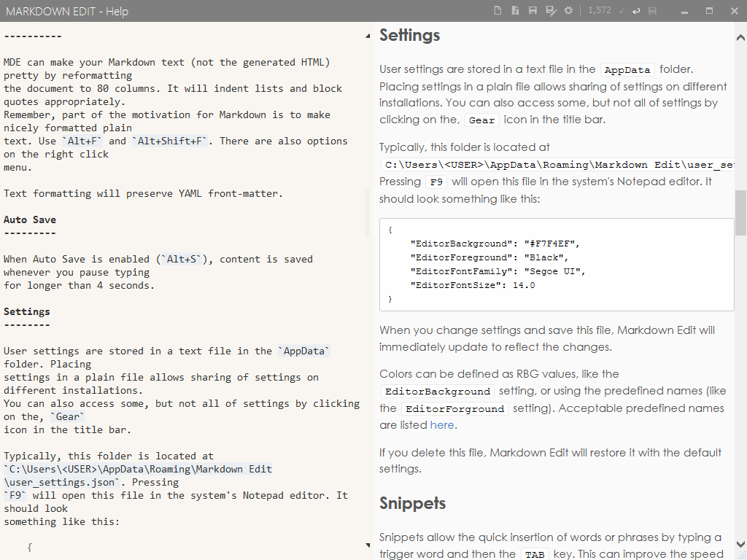Open a file using the toolbar icon
This screenshot has height=560, width=747.
point(515,11)
